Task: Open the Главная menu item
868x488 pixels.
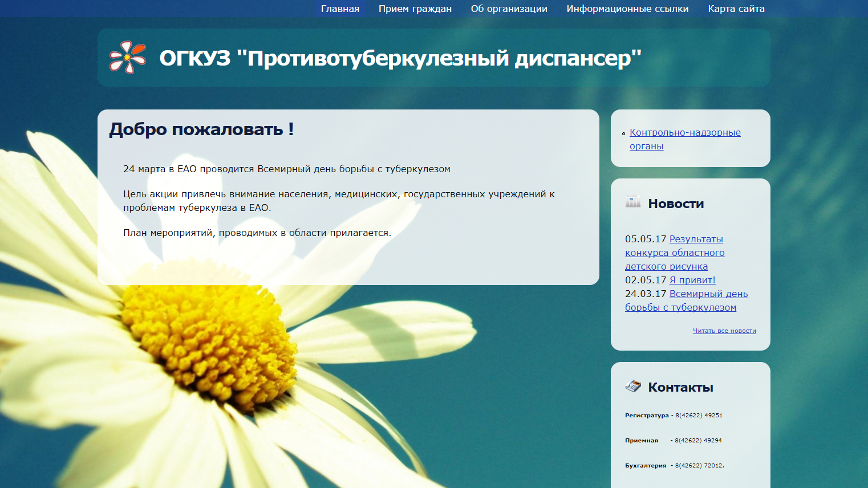Action: (340, 9)
